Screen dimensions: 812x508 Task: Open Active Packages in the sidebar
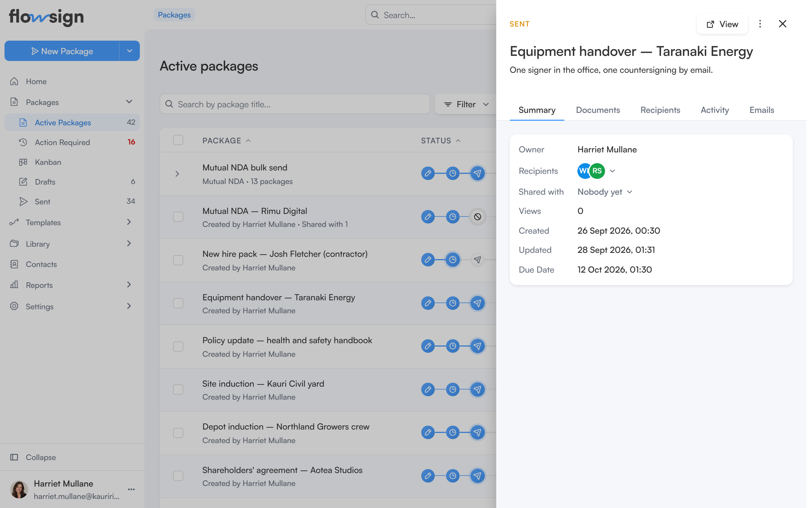(72, 122)
